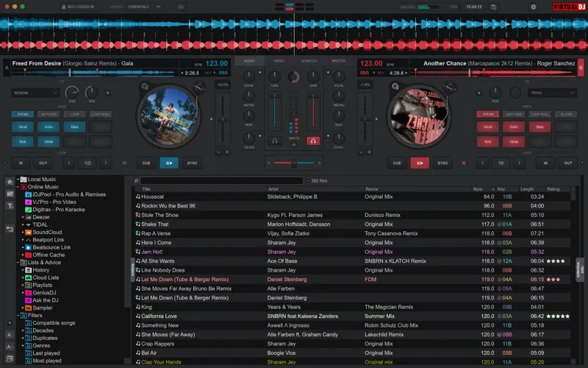Click deck A quantize icon near CUE
588x368 pixels.
point(124,163)
